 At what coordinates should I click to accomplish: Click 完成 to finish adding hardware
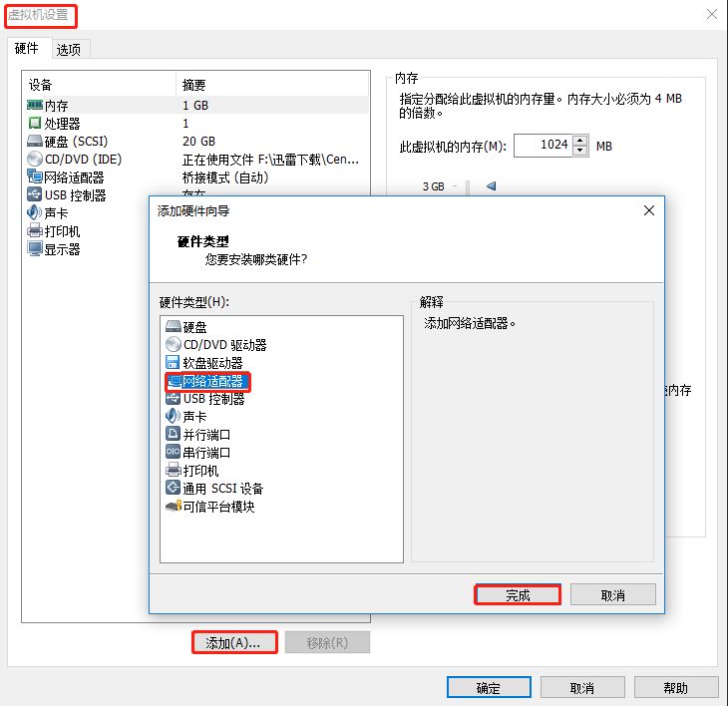coord(518,594)
